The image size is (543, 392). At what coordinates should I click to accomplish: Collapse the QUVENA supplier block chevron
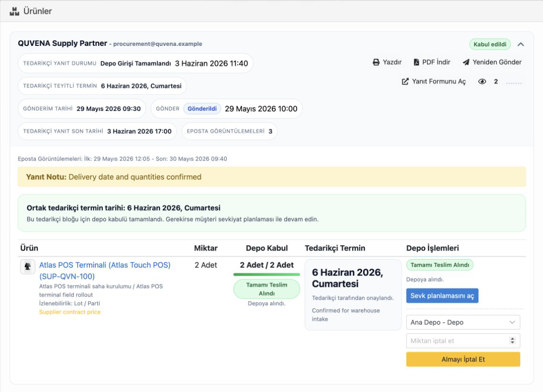(521, 44)
